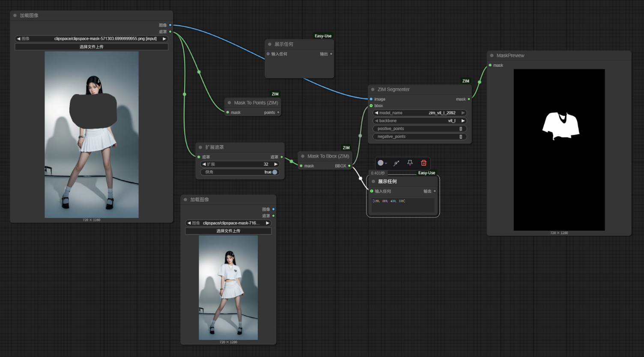
Task: Collapse the selected 展示任何 node title dot
Action: coord(373,181)
